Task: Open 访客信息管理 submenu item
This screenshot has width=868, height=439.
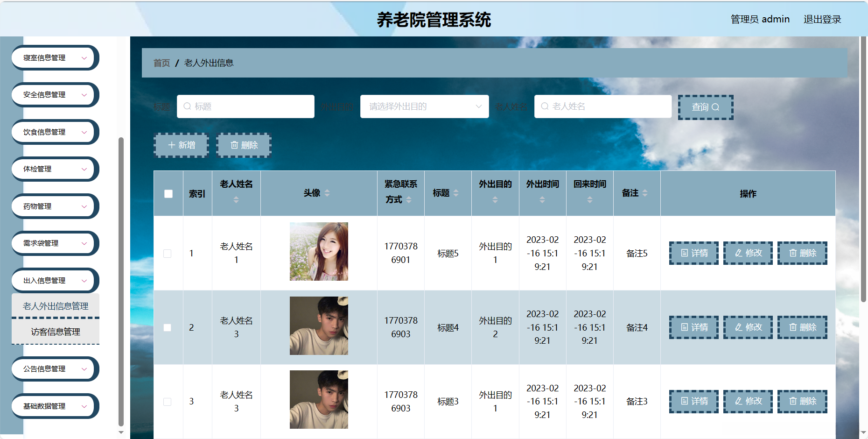Action: [56, 332]
